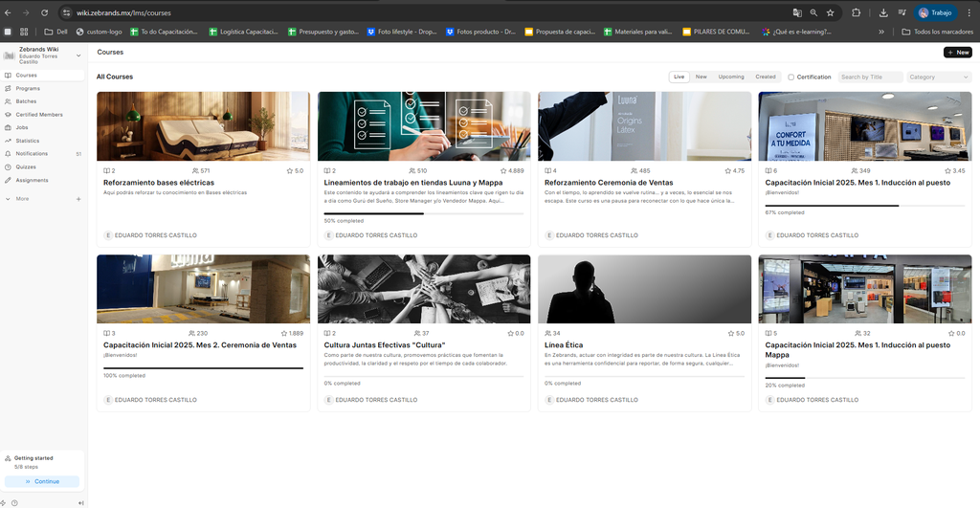980x508 pixels.
Task: Open Courses in the sidebar
Action: [42, 75]
